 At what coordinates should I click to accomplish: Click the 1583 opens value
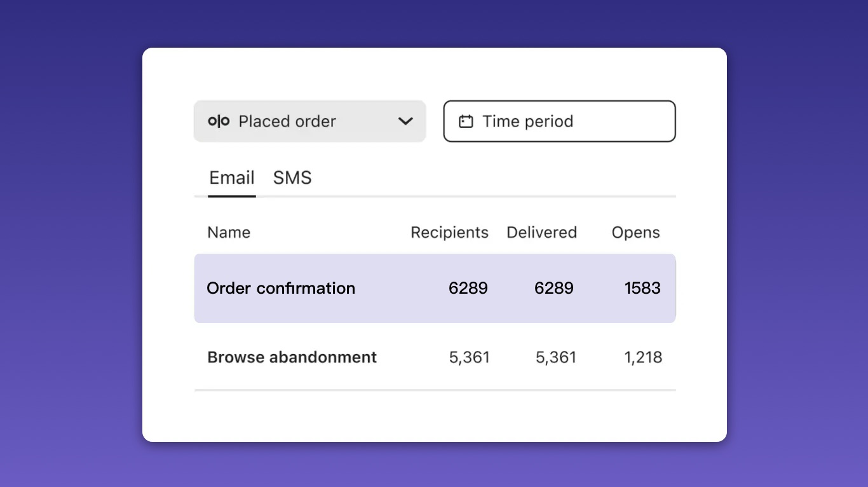coord(642,288)
